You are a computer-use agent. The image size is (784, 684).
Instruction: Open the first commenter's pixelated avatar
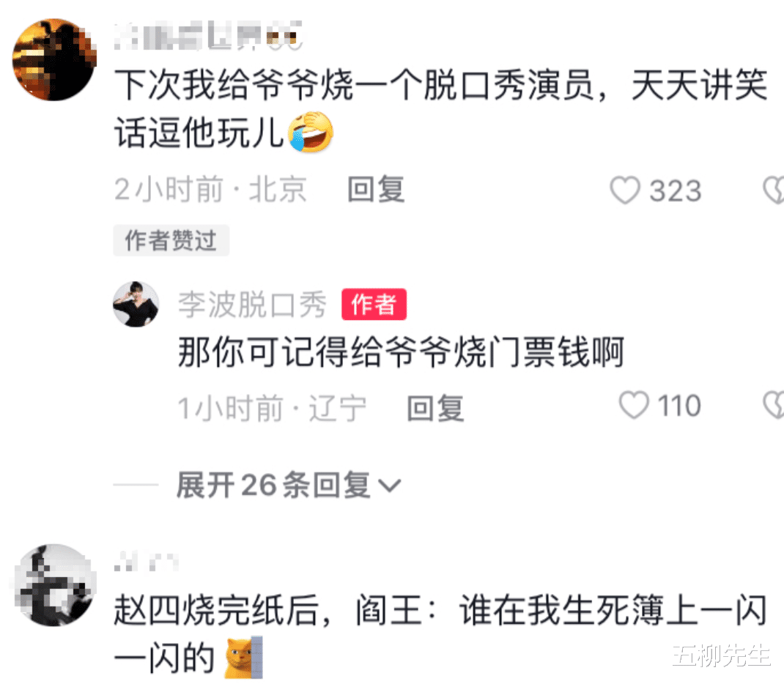click(54, 59)
